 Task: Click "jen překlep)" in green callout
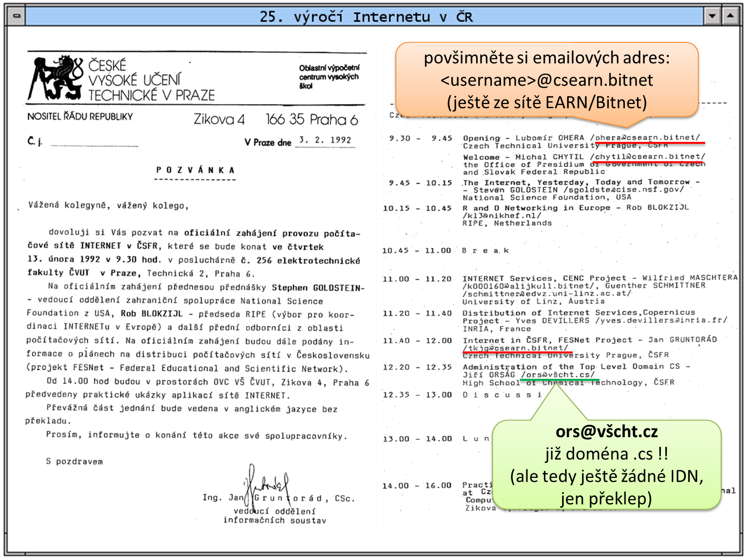coord(607,498)
